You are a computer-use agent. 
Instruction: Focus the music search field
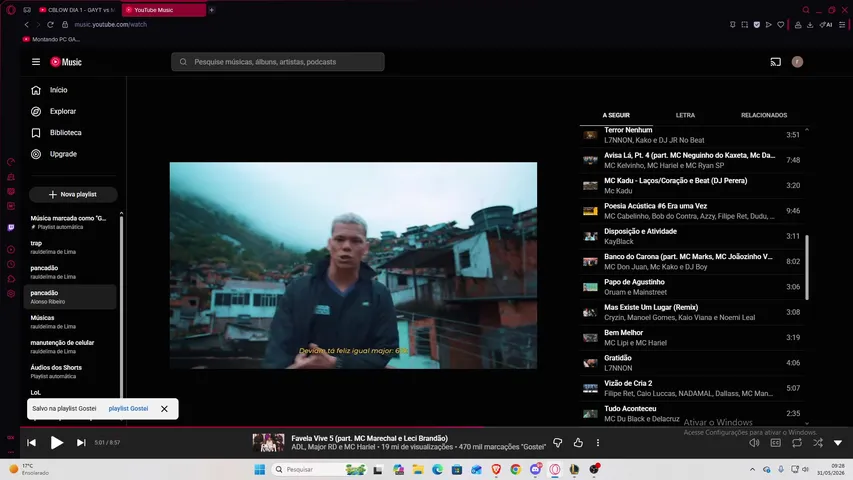(x=278, y=62)
